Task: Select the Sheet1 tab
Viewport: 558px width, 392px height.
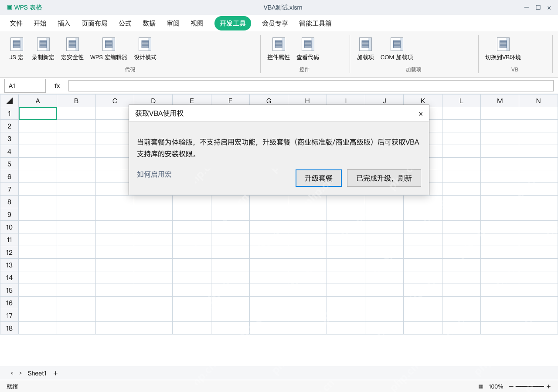Action: (x=37, y=373)
